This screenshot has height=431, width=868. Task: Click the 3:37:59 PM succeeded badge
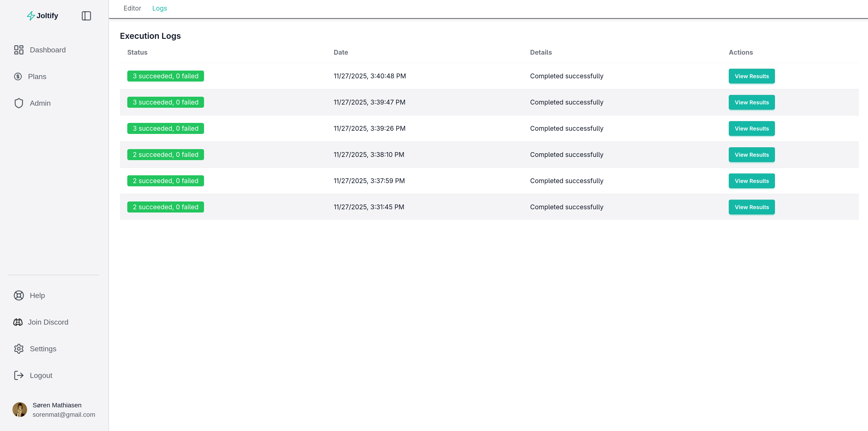coord(165,181)
